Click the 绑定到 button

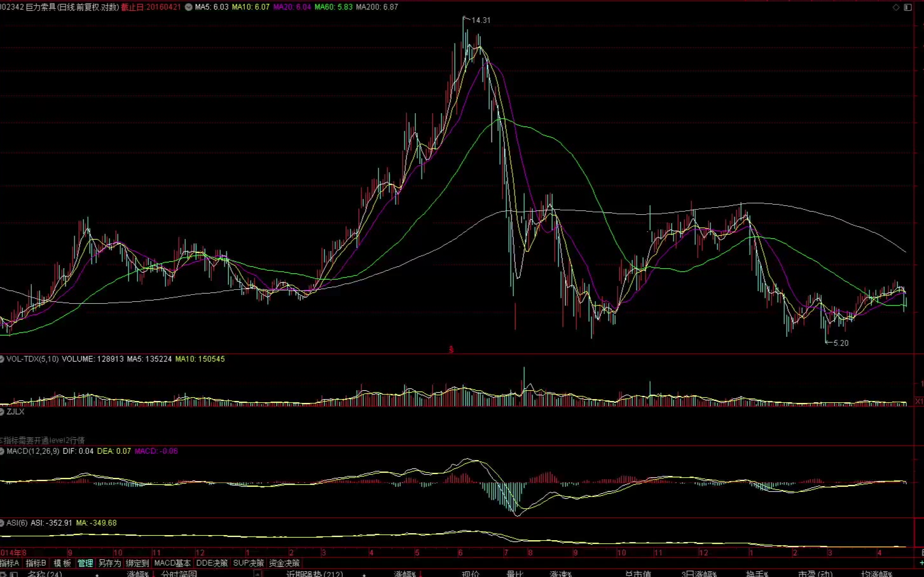(x=137, y=563)
